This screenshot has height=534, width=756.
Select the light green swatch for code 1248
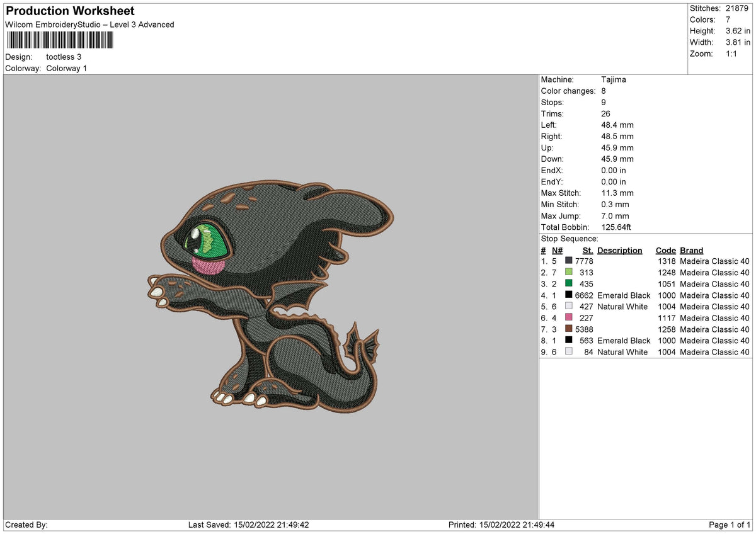[x=569, y=272]
